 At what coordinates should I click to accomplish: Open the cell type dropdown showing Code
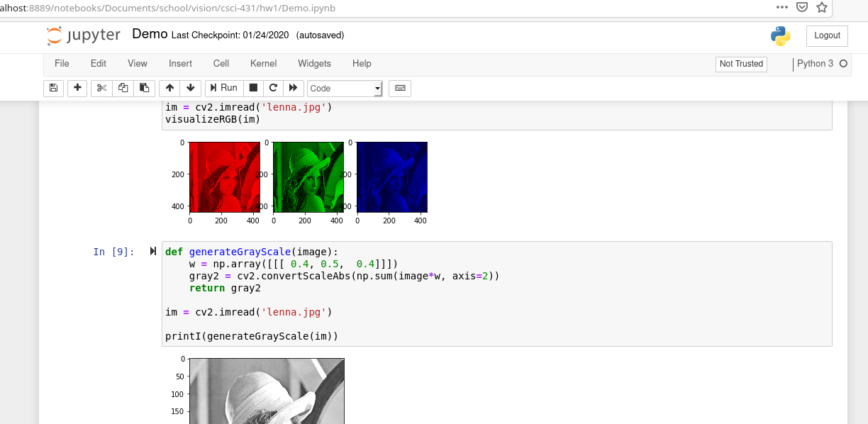(344, 88)
